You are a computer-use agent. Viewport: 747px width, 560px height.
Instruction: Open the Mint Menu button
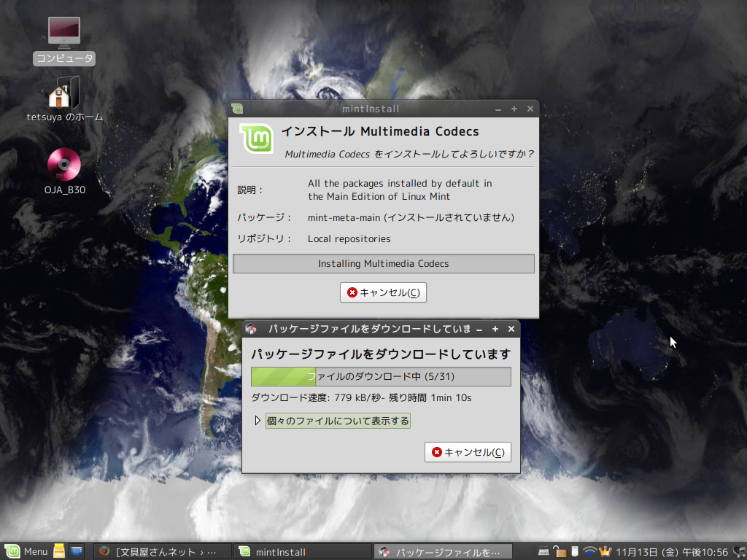click(x=27, y=551)
